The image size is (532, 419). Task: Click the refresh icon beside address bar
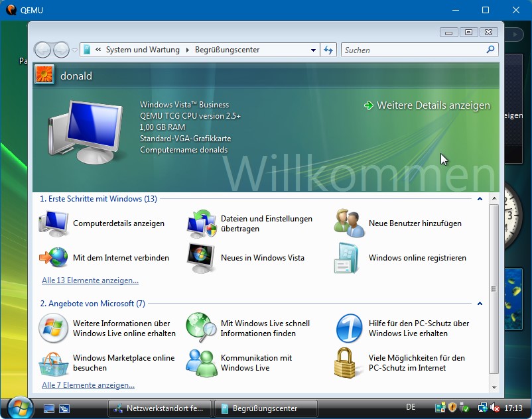pos(328,50)
